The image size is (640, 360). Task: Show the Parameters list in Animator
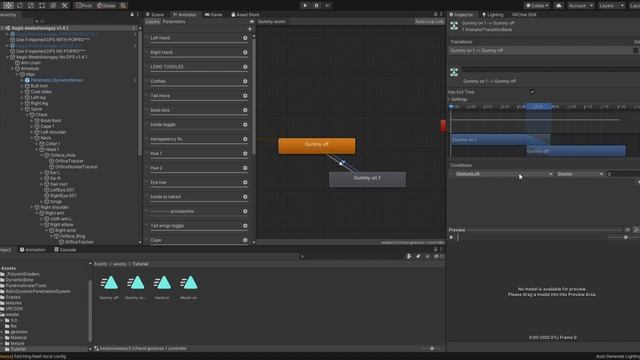(x=174, y=22)
